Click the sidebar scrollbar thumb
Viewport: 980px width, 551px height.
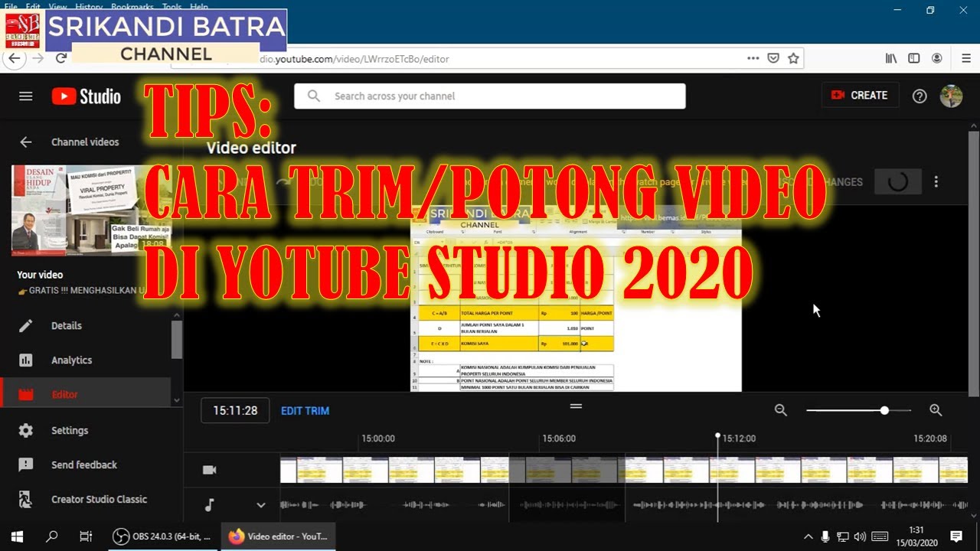click(x=177, y=340)
